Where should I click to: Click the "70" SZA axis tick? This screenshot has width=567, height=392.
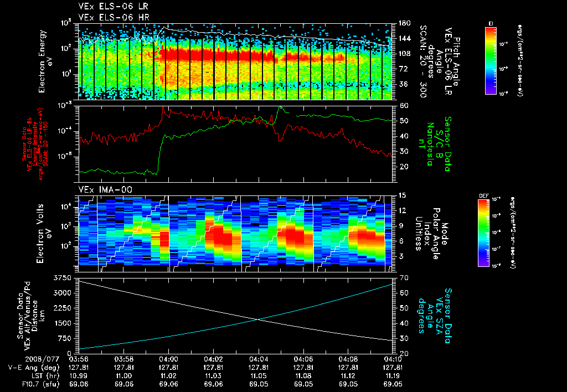point(403,278)
